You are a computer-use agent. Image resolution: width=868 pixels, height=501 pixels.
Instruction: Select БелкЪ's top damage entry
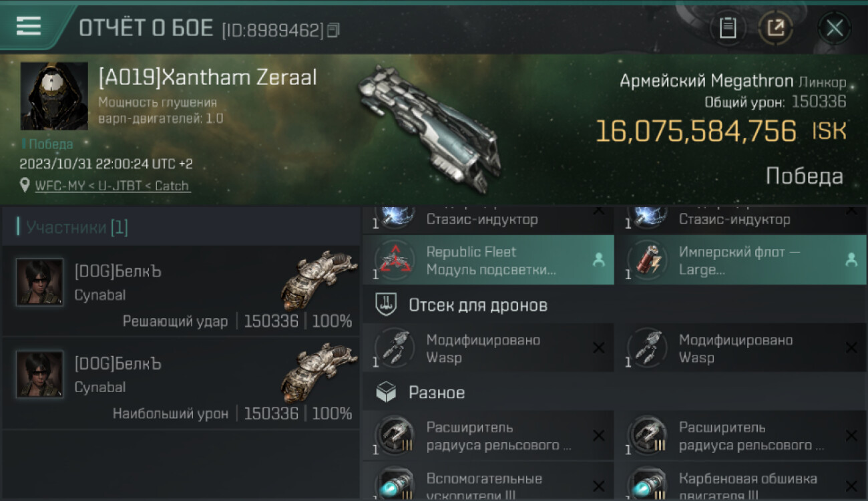180,383
